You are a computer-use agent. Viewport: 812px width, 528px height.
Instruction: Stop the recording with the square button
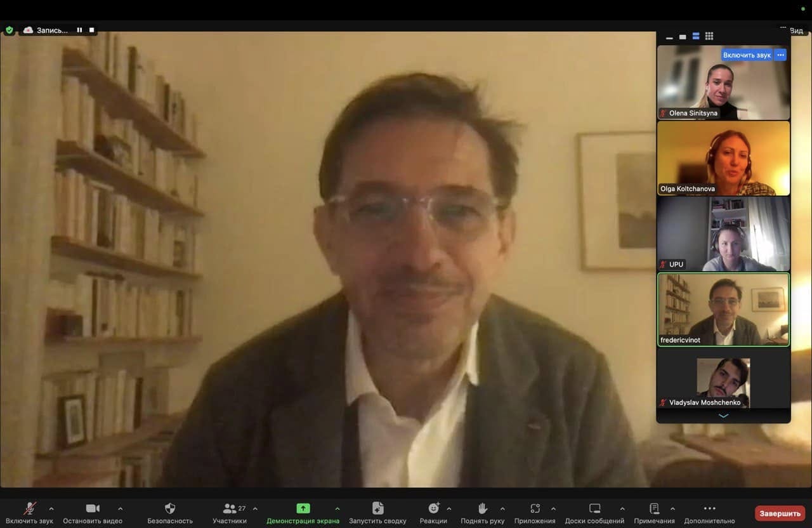[91, 30]
